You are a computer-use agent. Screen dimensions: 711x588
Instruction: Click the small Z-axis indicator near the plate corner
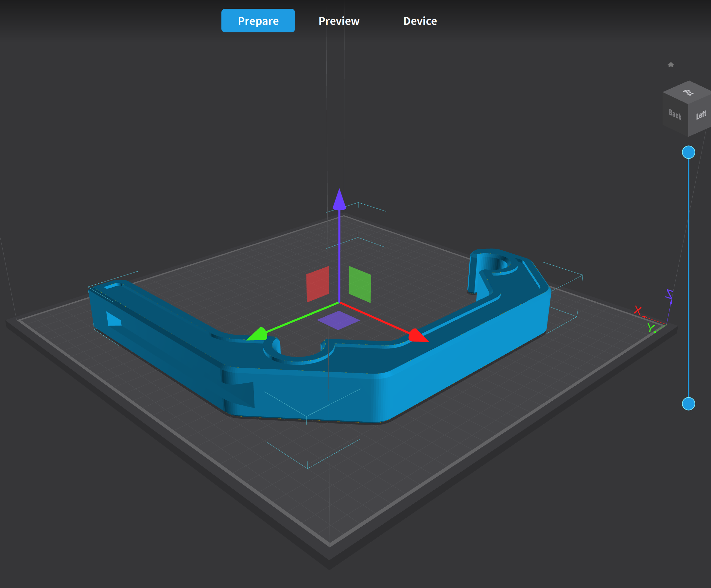[669, 294]
